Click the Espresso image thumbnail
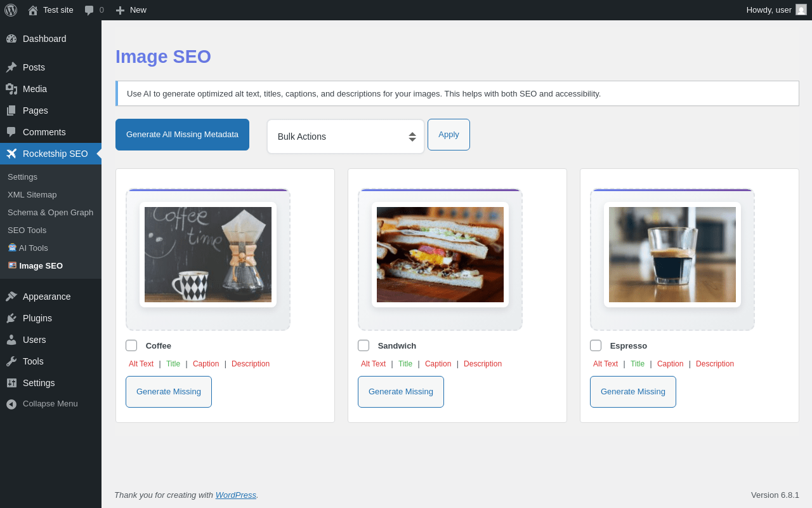The width and height of the screenshot is (812, 508). [x=672, y=255]
